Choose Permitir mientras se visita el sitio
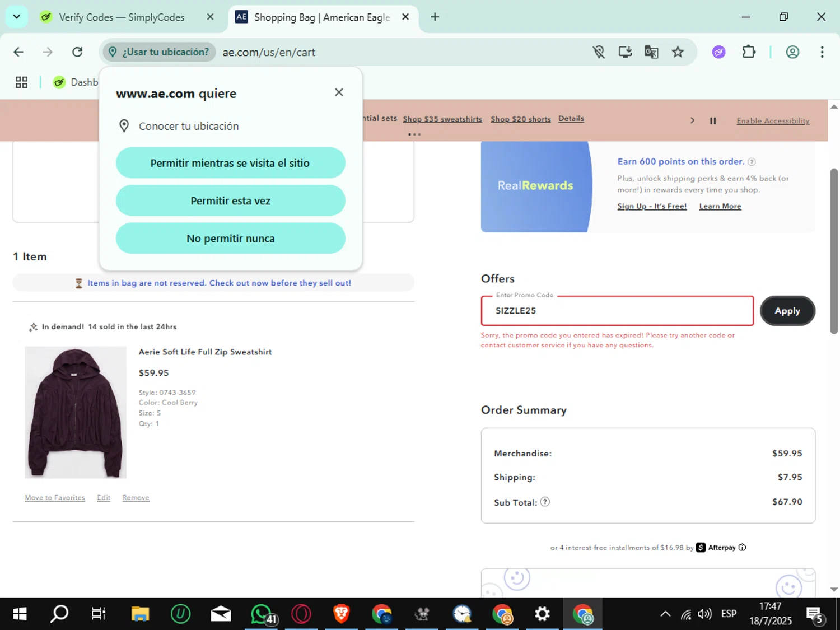This screenshot has width=840, height=630. 230,163
